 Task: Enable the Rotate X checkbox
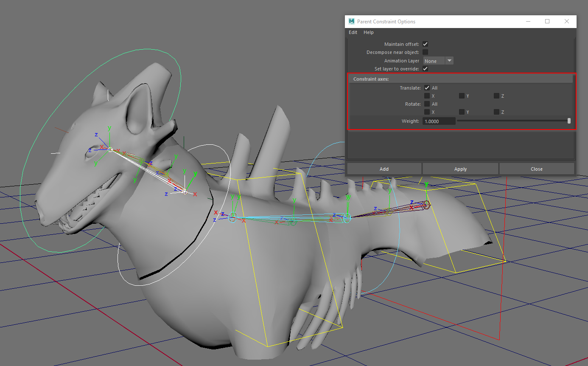click(427, 112)
